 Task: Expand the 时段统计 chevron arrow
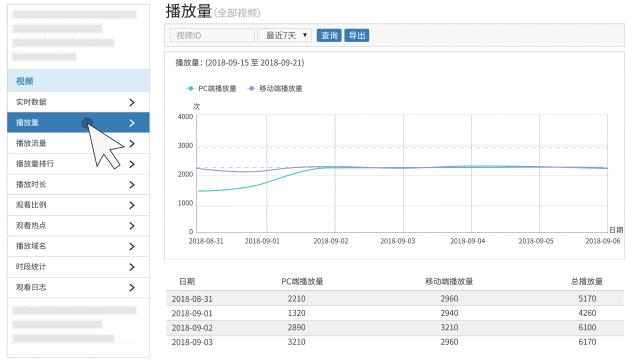point(131,267)
